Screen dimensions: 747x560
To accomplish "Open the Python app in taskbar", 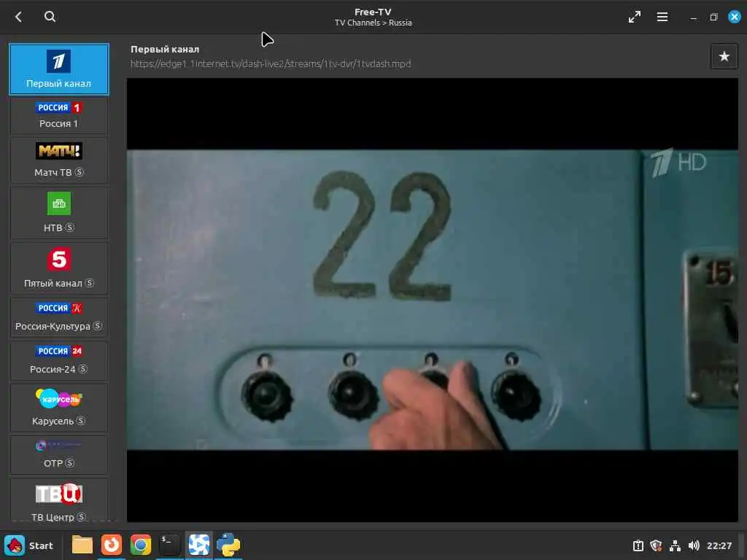I will [x=228, y=545].
